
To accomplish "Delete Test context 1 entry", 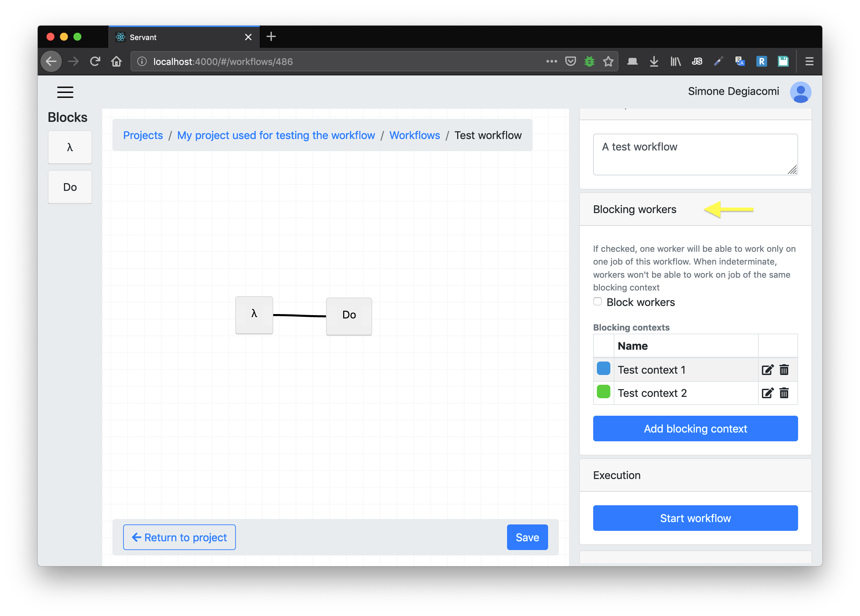I will click(784, 370).
